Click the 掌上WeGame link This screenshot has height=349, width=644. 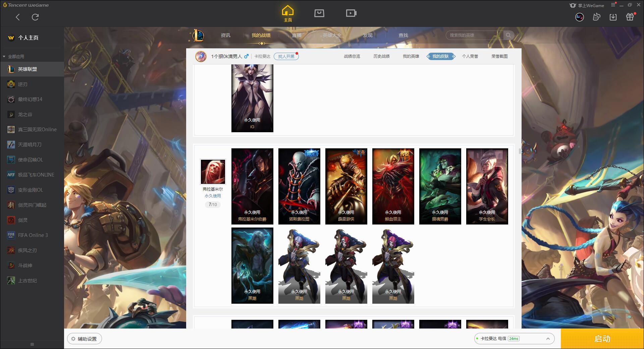[587, 5]
